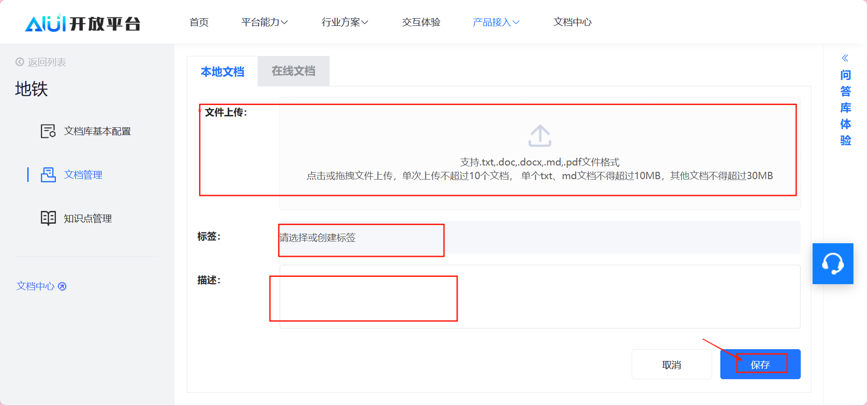
Task: Click the 文档管理 sidebar icon
Action: 48,175
